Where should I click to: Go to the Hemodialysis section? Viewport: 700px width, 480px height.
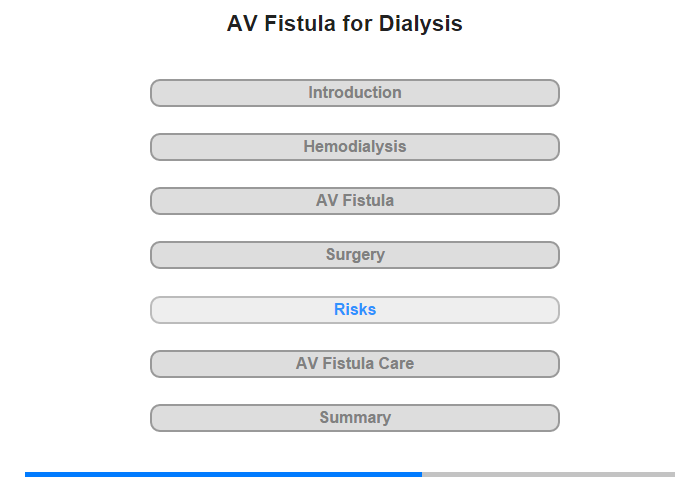pos(354,147)
